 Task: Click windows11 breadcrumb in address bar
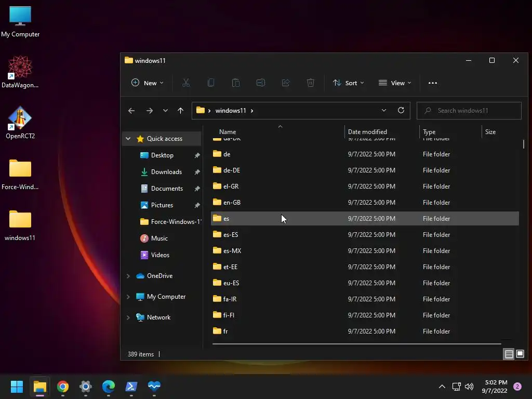pyautogui.click(x=231, y=111)
